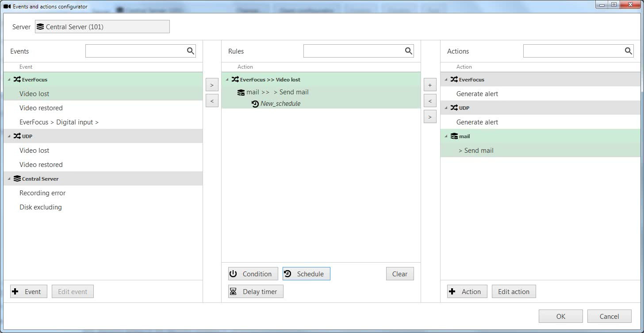Open the Central Server (101) server selector
The height and width of the screenshot is (333, 644).
[x=102, y=27]
